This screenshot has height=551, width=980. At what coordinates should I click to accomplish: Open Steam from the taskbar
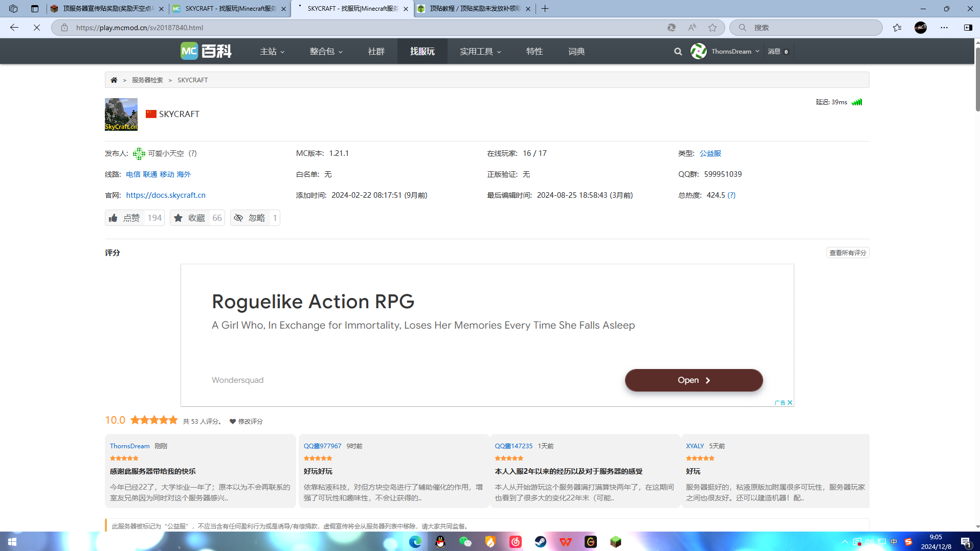[x=540, y=542]
